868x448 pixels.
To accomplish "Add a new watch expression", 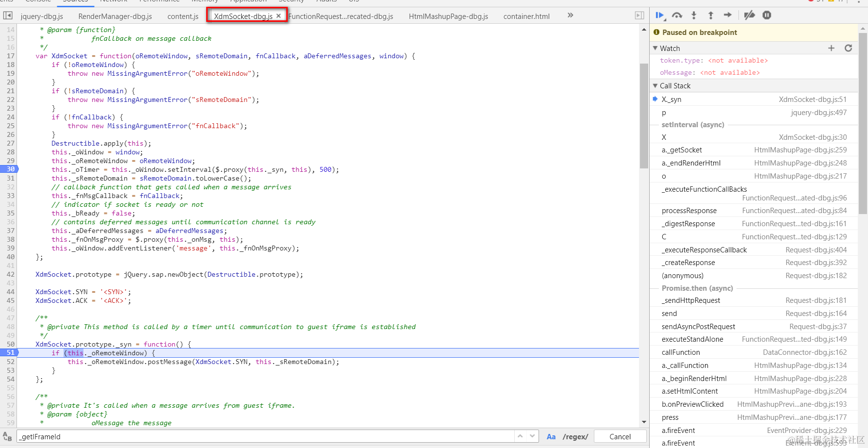I will coord(831,48).
